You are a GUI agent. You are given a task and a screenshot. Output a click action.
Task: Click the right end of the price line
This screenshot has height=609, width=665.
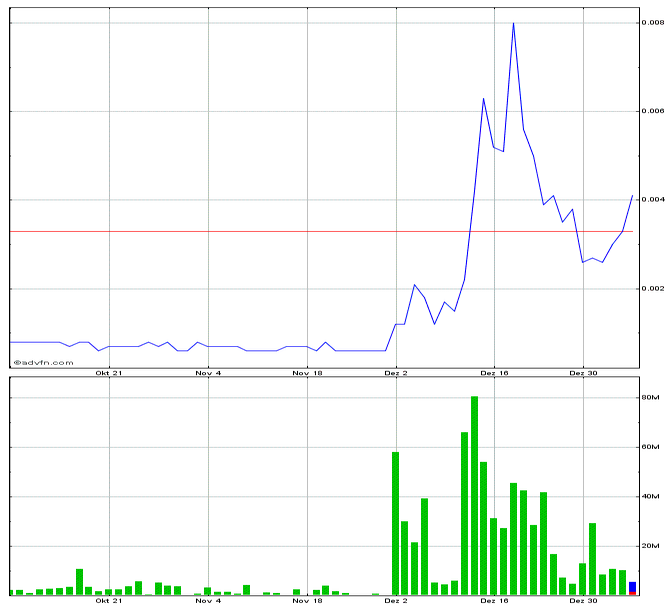point(632,196)
